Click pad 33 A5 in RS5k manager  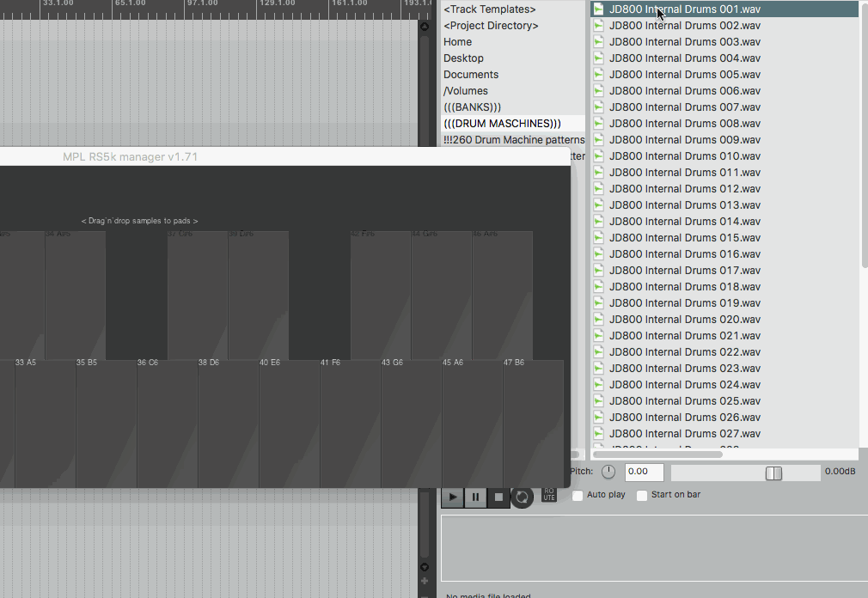pyautogui.click(x=46, y=424)
